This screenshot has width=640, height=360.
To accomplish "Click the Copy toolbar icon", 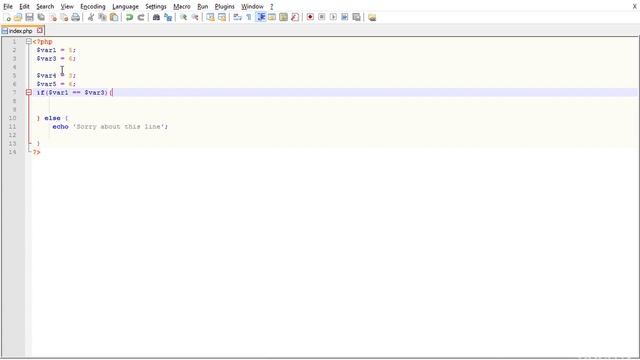I will click(102, 17).
